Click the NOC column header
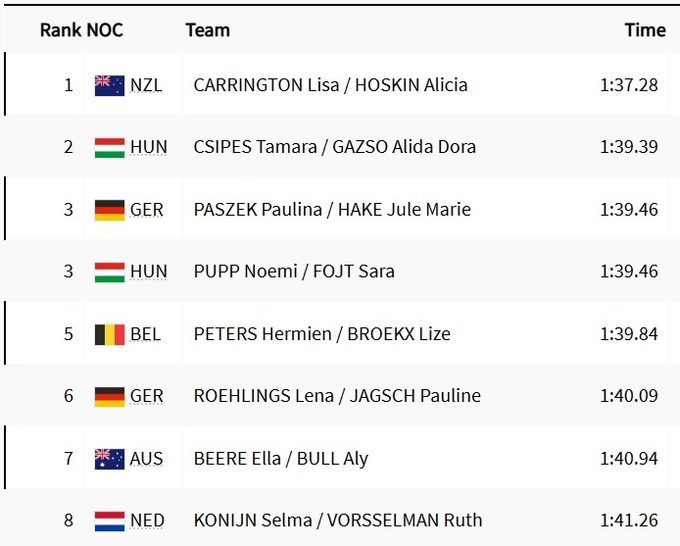 (x=105, y=30)
